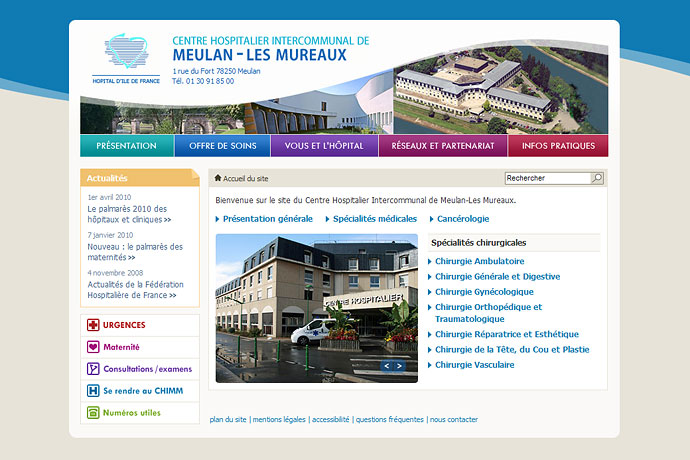Click the red cross Urgences icon
Image resolution: width=690 pixels, height=460 pixels.
click(x=93, y=325)
